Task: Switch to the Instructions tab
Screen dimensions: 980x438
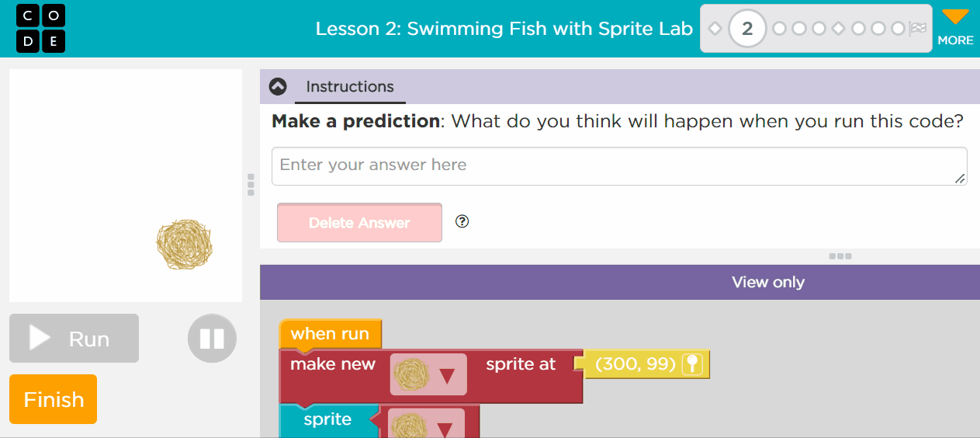Action: [350, 87]
